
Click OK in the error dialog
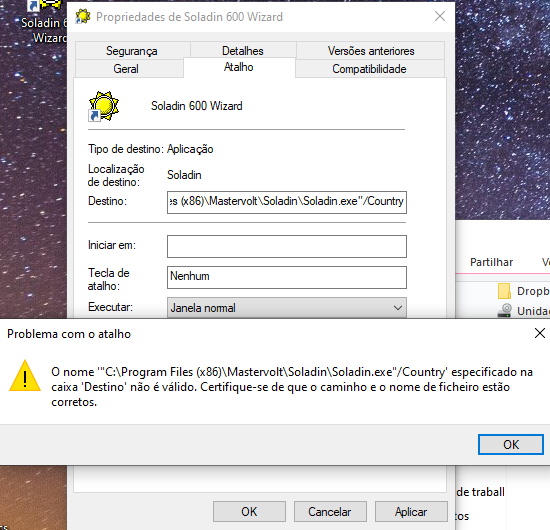511,444
